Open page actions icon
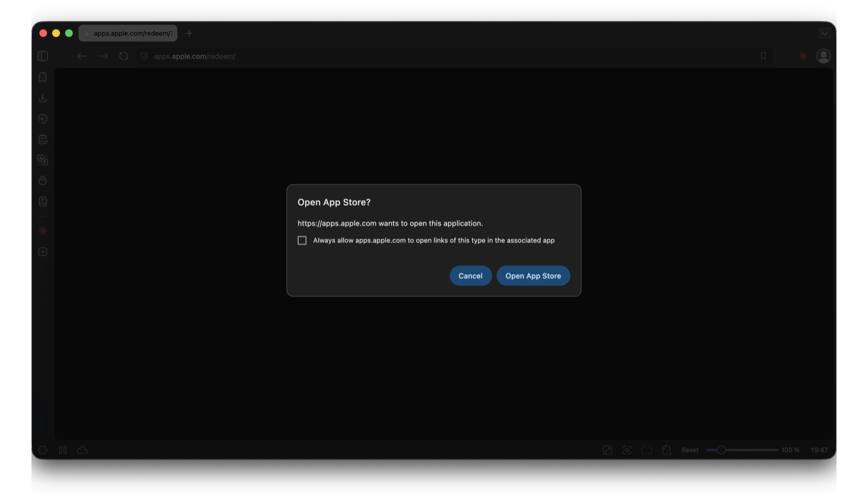The image size is (868, 501). coord(667,450)
